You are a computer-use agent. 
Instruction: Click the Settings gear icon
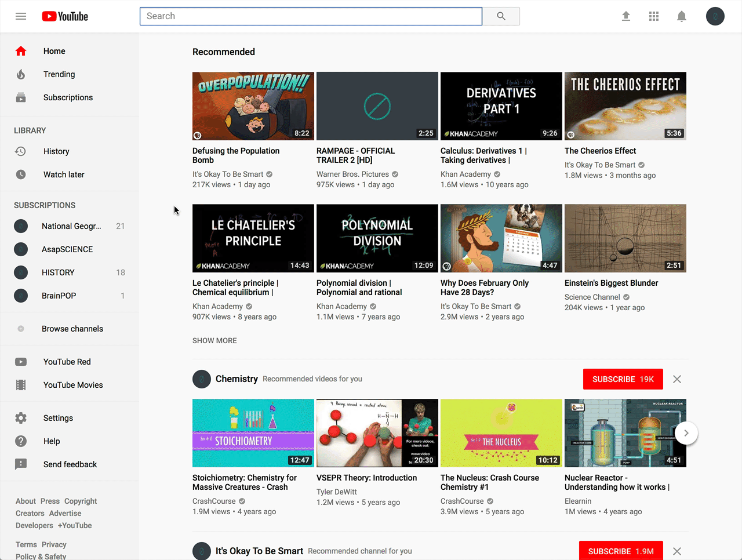point(21,418)
